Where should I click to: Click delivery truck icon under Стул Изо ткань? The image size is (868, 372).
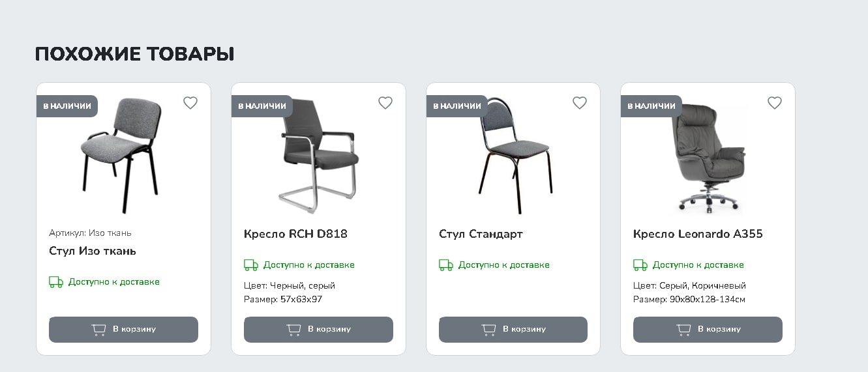tap(56, 282)
